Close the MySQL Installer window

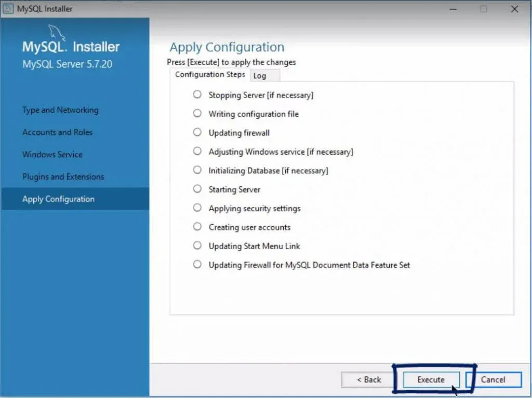coord(514,9)
